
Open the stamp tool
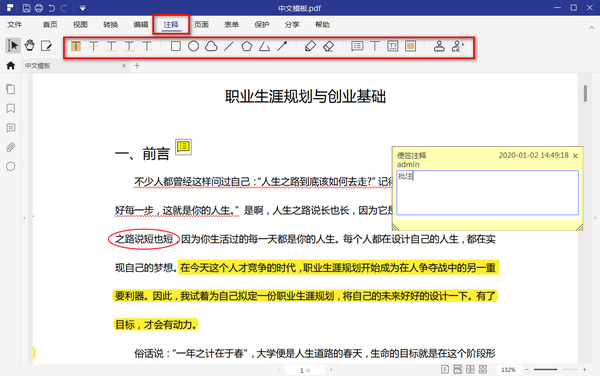coord(439,46)
